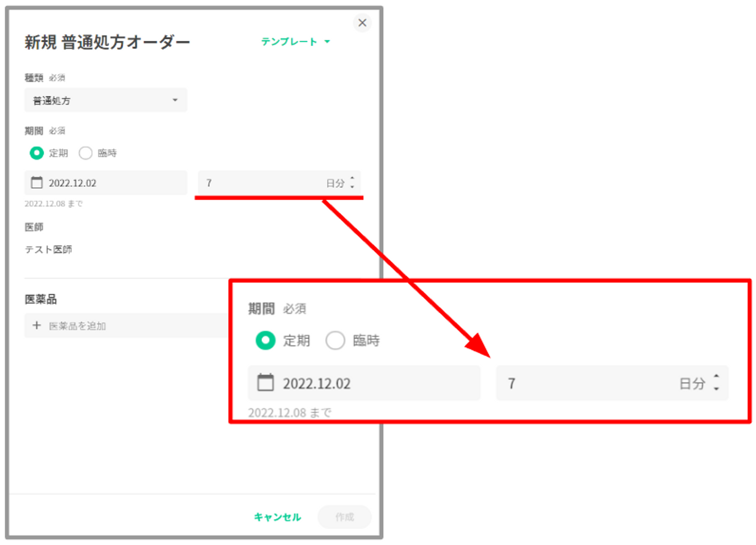Open the テンプレート dropdown menu
This screenshot has width=756, height=545.
point(289,42)
